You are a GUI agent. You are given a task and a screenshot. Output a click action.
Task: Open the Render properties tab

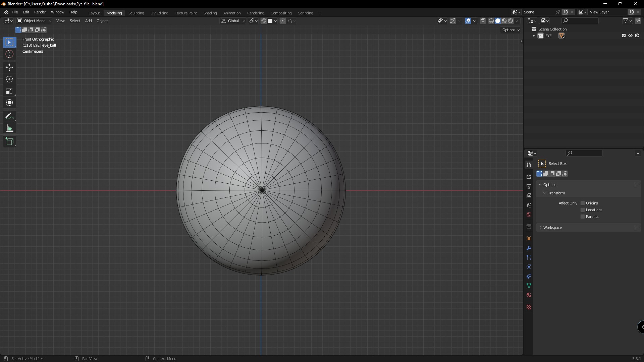[x=529, y=177]
